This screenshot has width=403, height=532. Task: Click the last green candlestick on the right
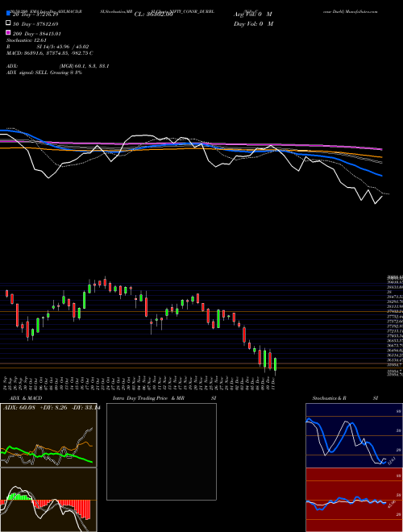[x=275, y=364]
